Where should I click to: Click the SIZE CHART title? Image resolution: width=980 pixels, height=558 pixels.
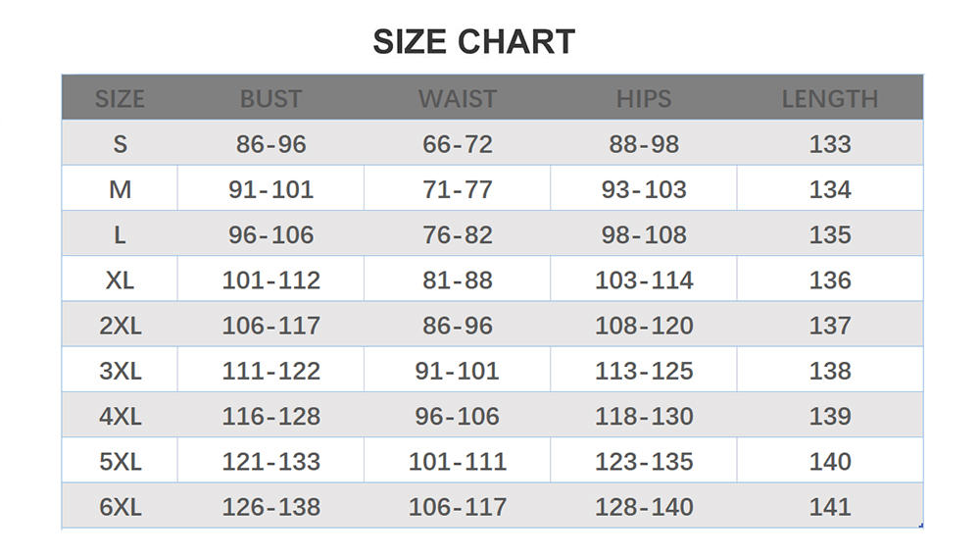[x=473, y=42]
